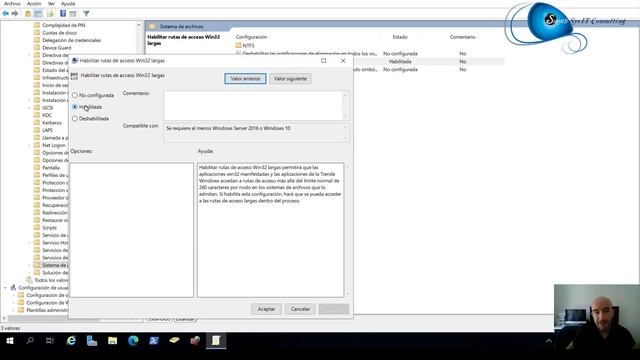This screenshot has height=360, width=640.
Task: Click the 'Valor anterior' button
Action: [245, 79]
